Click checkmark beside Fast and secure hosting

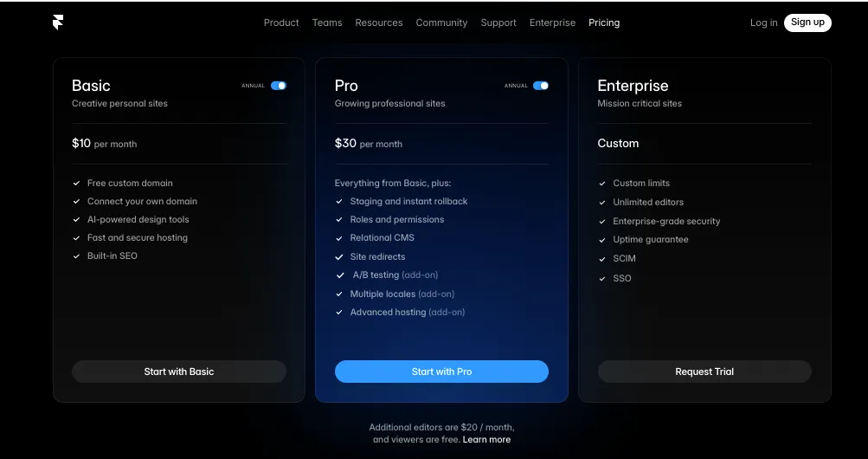[76, 237]
